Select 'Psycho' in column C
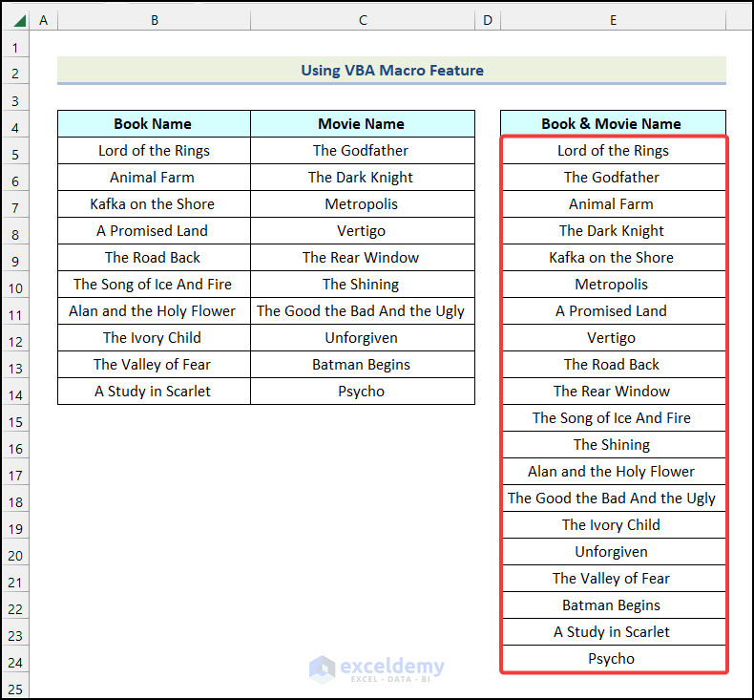754x700 pixels. (x=363, y=392)
